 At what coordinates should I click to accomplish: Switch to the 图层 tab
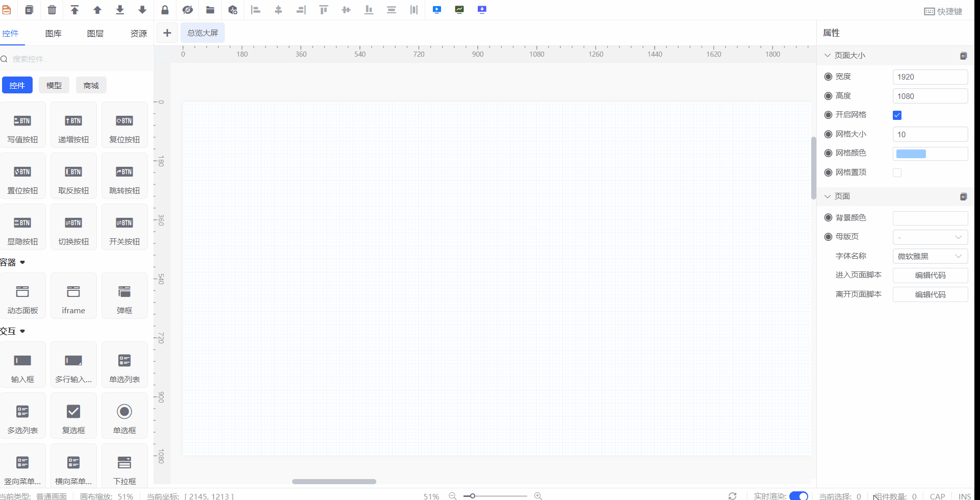tap(95, 33)
